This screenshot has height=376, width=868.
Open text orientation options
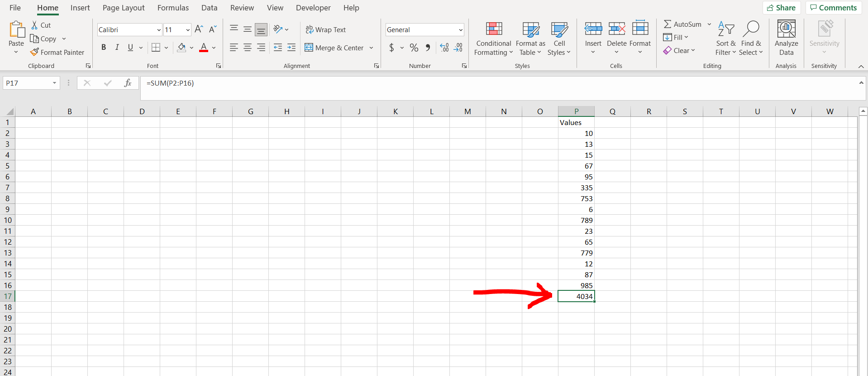pyautogui.click(x=281, y=29)
